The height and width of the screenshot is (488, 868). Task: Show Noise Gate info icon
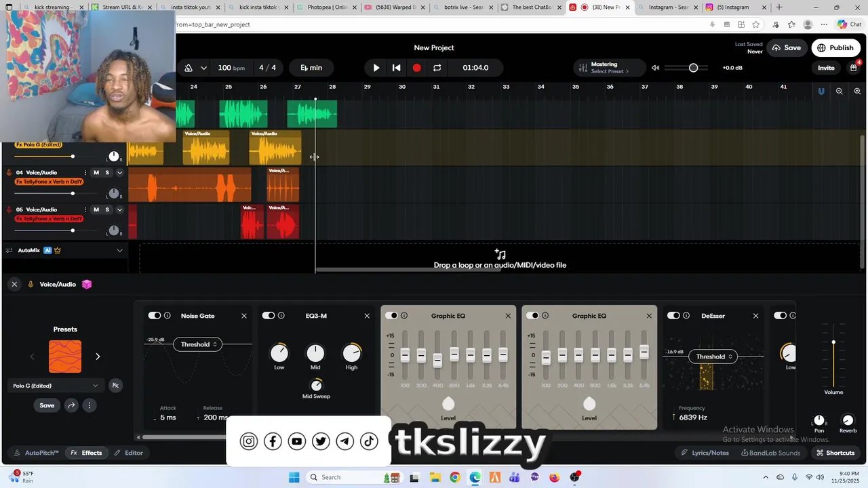(167, 316)
